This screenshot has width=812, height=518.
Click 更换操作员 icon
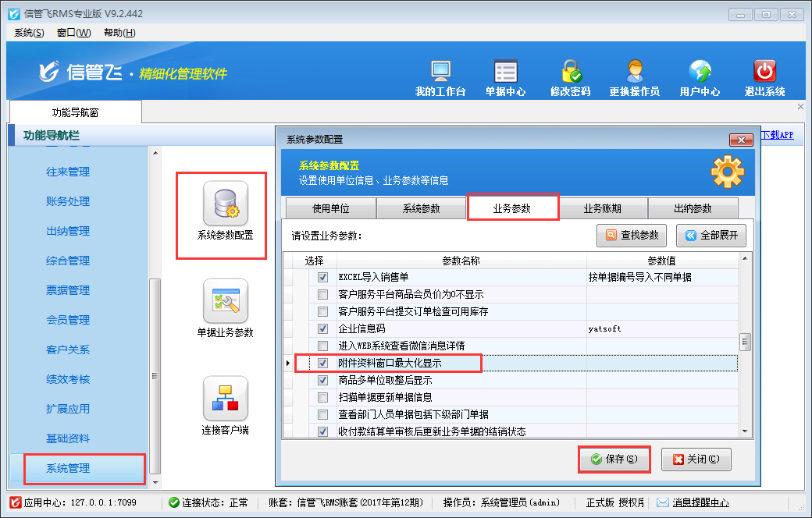(634, 73)
